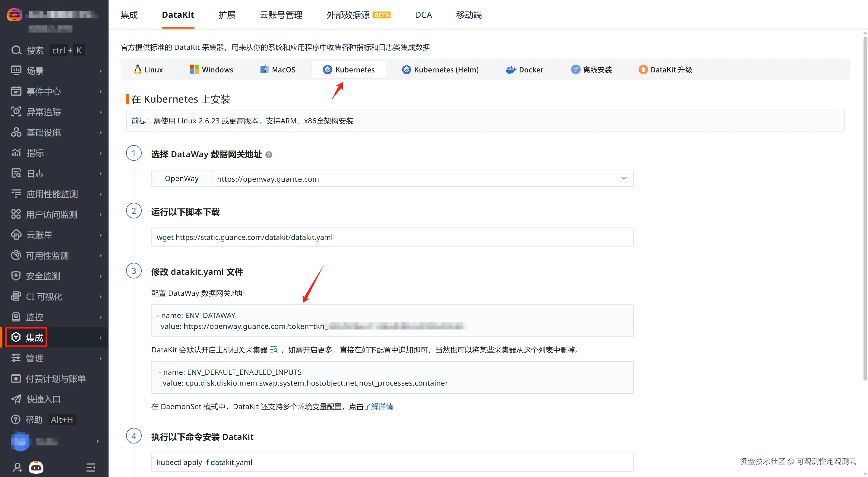Switch to the 集成 top tab
868x477 pixels.
click(129, 15)
